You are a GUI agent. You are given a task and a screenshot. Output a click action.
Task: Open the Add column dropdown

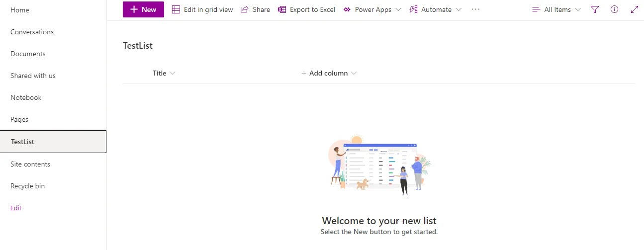coord(329,73)
